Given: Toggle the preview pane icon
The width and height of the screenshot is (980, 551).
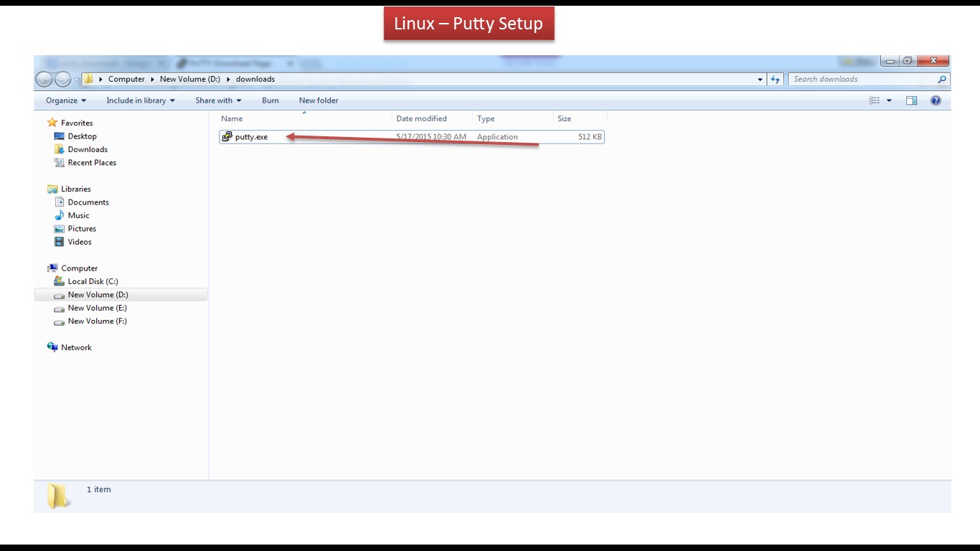Looking at the screenshot, I should (x=911, y=100).
